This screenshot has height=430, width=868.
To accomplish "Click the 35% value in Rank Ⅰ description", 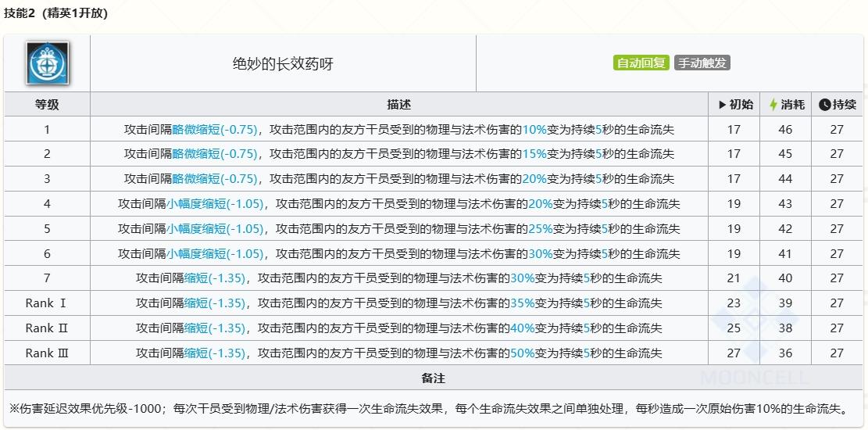I will pos(523,303).
